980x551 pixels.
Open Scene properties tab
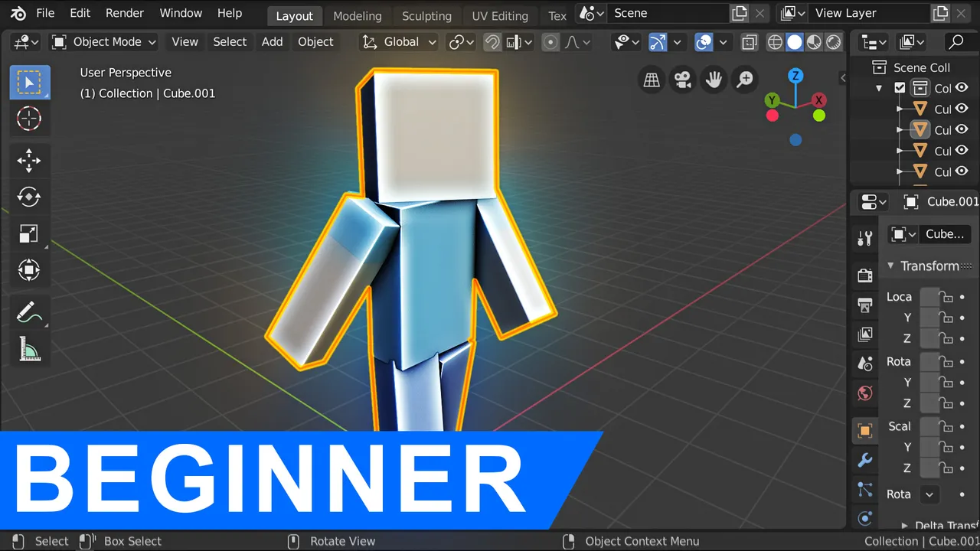(x=865, y=364)
